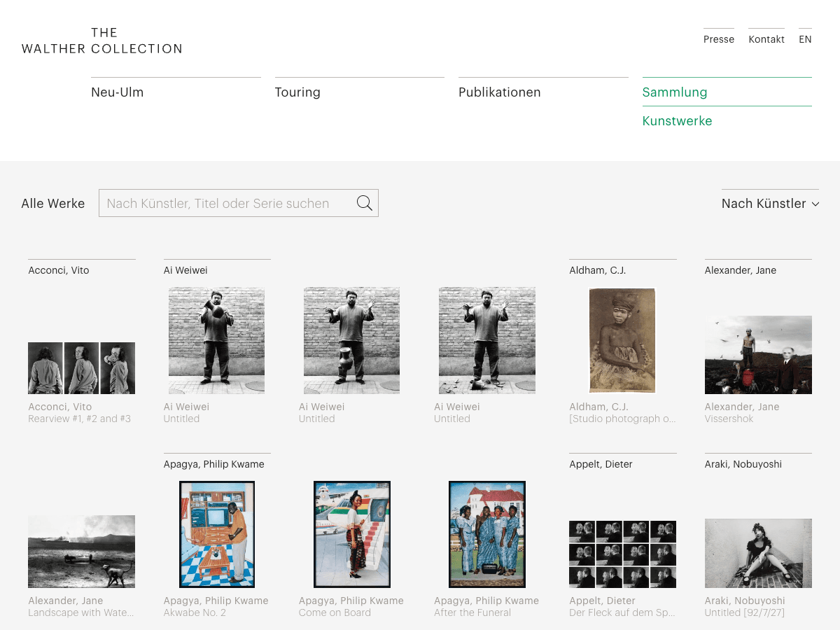This screenshot has height=630, width=840.
Task: Open Come on Board thumbnail
Action: coord(351,534)
